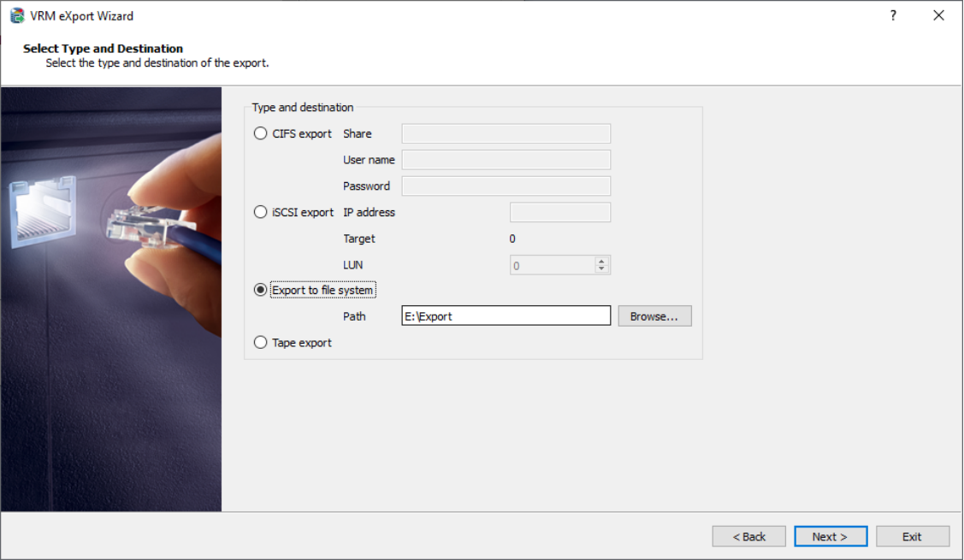This screenshot has width=964, height=560.
Task: Increase the LUN value with up arrow
Action: pyautogui.click(x=602, y=261)
